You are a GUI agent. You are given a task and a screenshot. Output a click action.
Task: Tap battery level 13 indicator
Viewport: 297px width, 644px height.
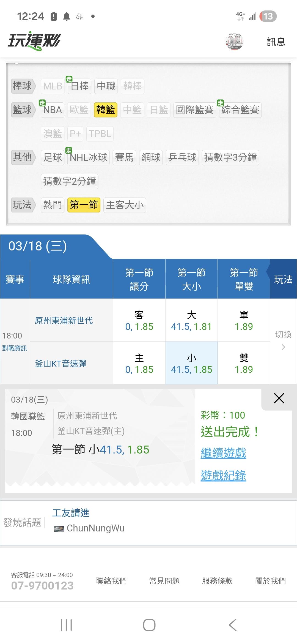click(268, 17)
